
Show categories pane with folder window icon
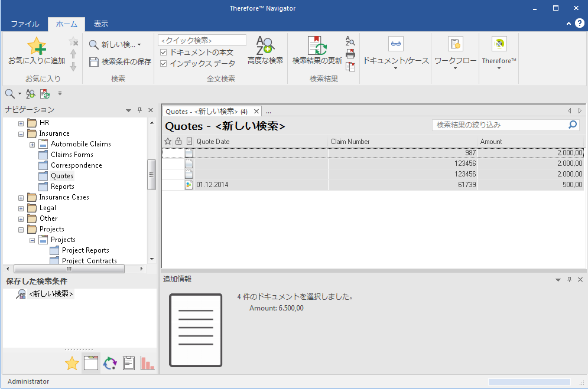click(91, 363)
